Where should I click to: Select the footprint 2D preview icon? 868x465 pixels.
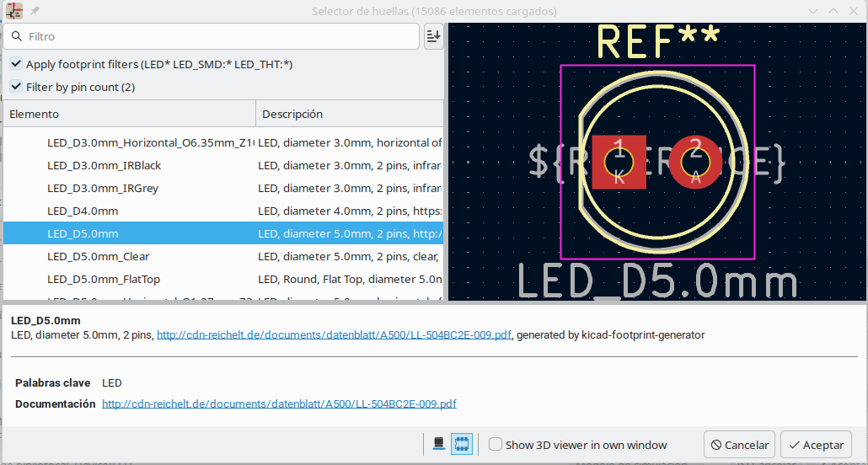pos(462,444)
